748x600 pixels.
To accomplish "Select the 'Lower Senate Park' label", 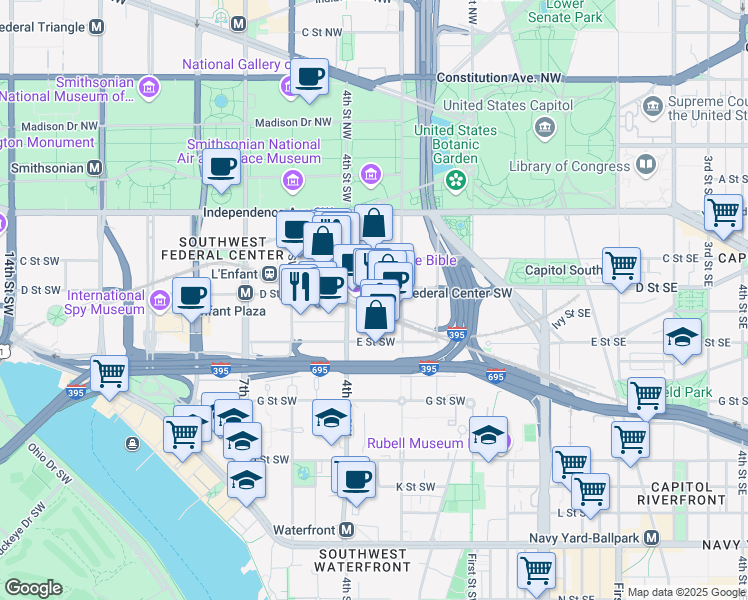I will click(x=565, y=12).
